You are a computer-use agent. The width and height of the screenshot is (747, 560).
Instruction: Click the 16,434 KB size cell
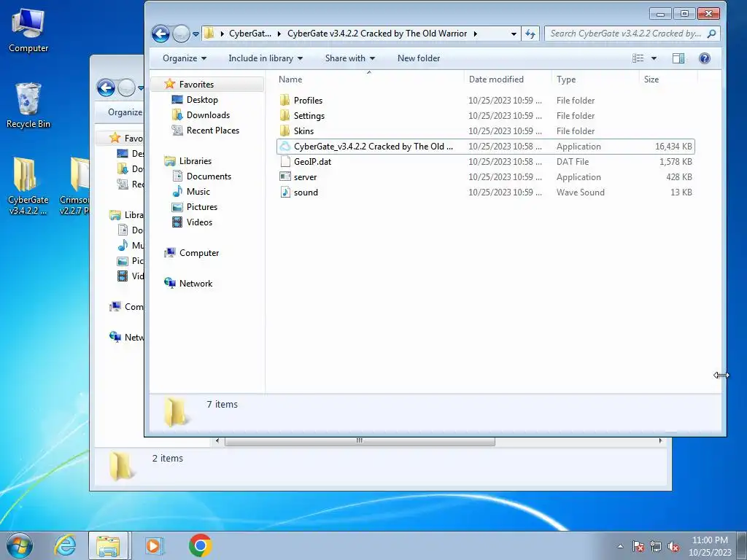click(673, 146)
